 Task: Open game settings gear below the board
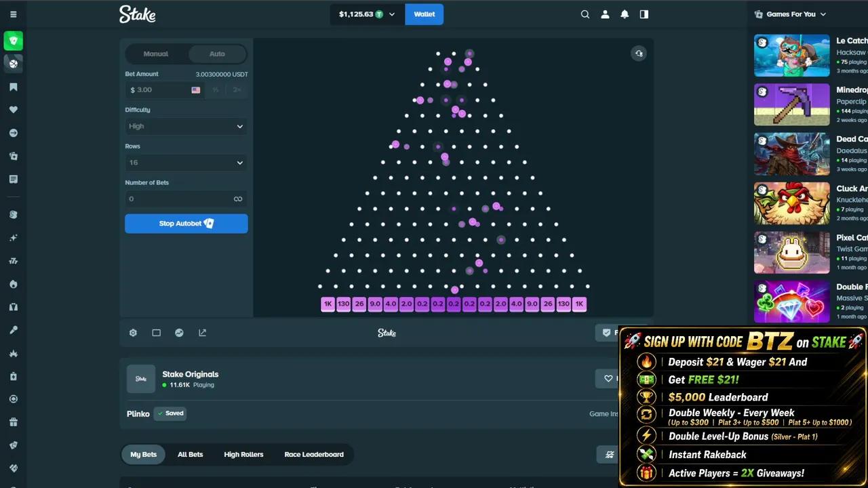[x=133, y=333]
